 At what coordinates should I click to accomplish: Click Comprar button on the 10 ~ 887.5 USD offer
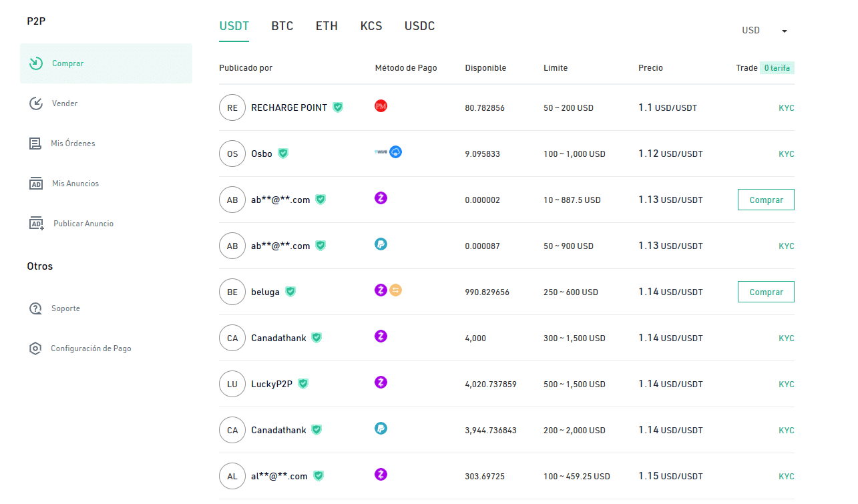tap(766, 200)
